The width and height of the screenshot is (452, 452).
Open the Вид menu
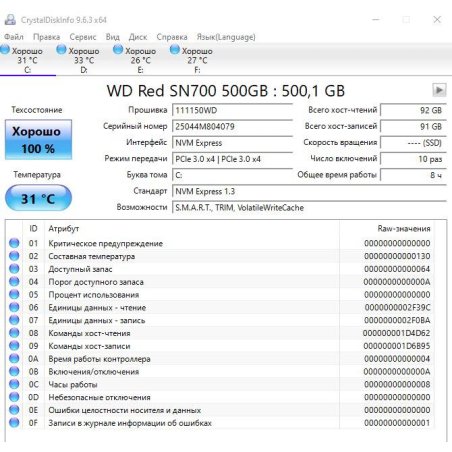coord(112,37)
